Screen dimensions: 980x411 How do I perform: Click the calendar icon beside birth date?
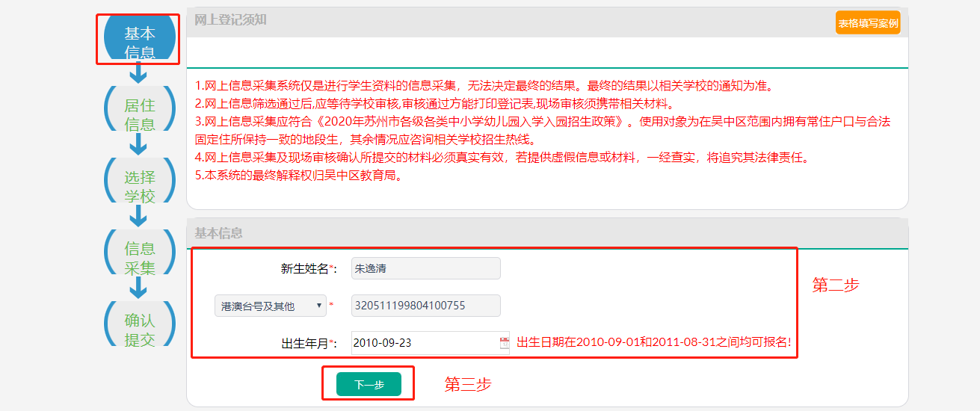(504, 343)
